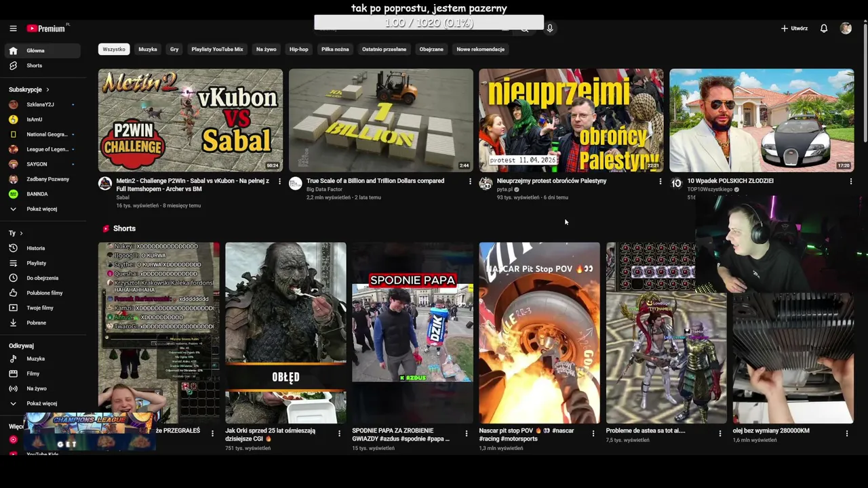Viewport: 868px width, 488px height.
Task: Select the Wszystko filter chip
Action: click(x=114, y=49)
